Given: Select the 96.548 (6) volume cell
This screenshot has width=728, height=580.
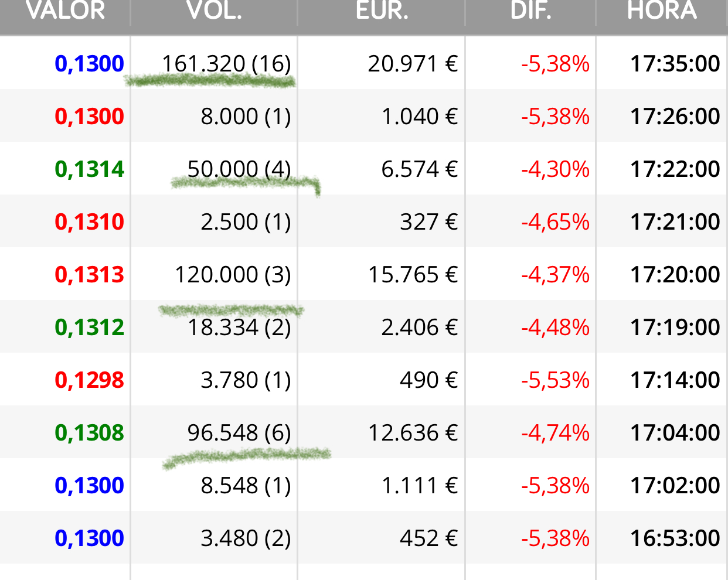Looking at the screenshot, I should (x=239, y=433).
